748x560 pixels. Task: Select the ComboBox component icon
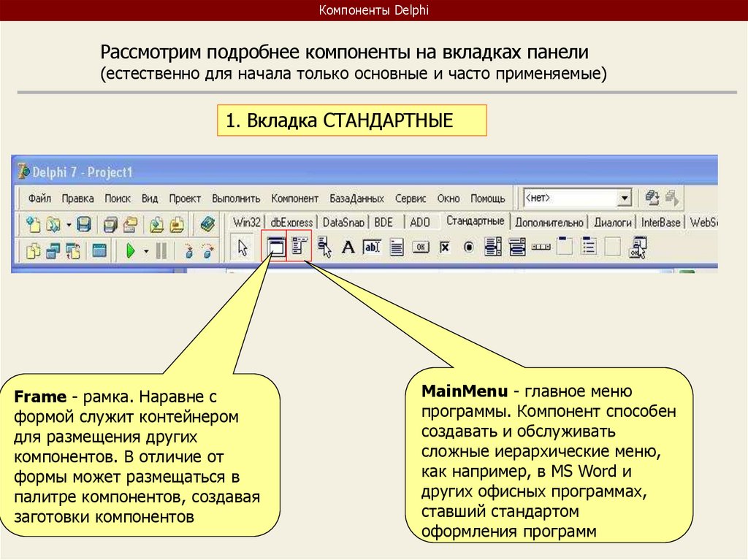[x=517, y=247]
